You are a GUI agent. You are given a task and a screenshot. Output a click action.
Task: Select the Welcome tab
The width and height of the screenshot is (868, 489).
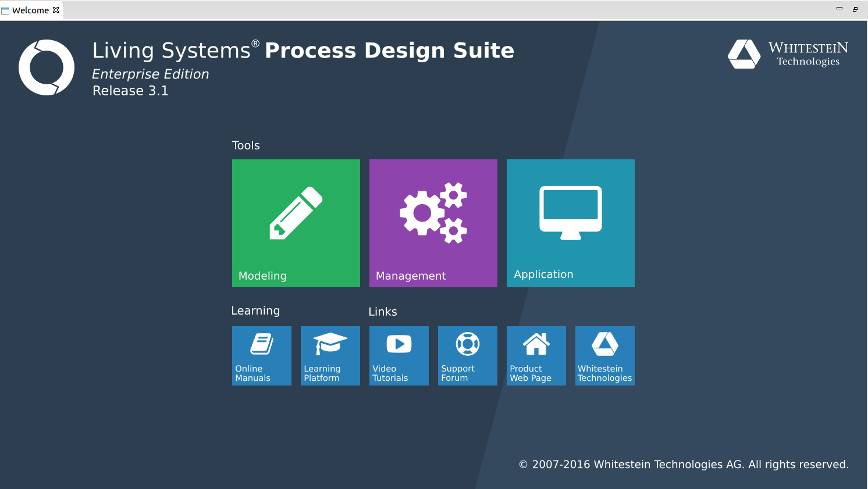click(30, 10)
